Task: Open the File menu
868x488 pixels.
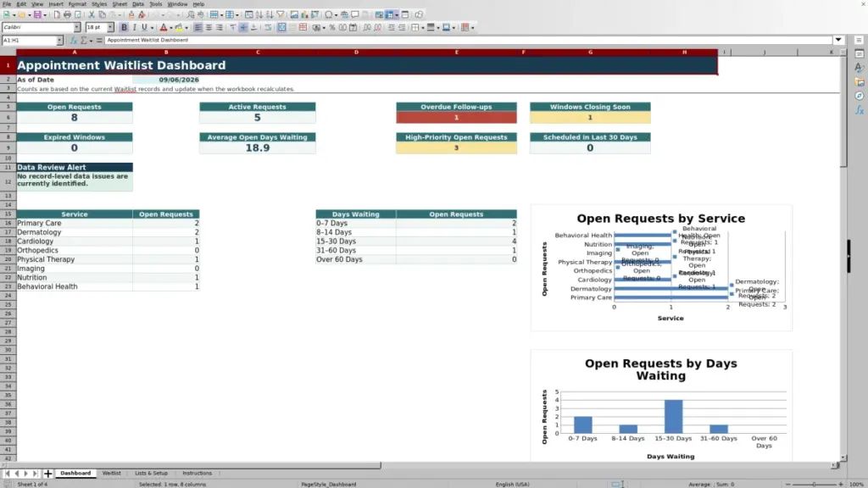Action: [7, 4]
